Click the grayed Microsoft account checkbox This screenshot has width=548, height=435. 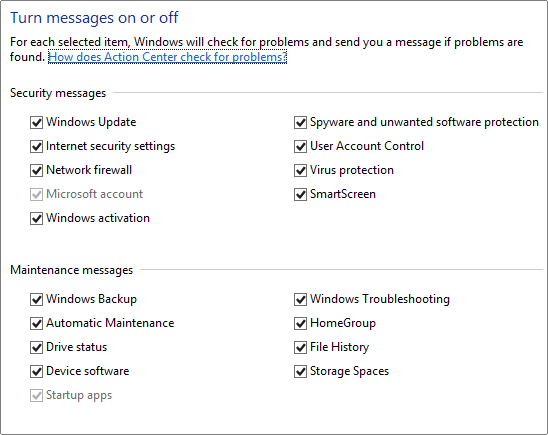pos(36,194)
